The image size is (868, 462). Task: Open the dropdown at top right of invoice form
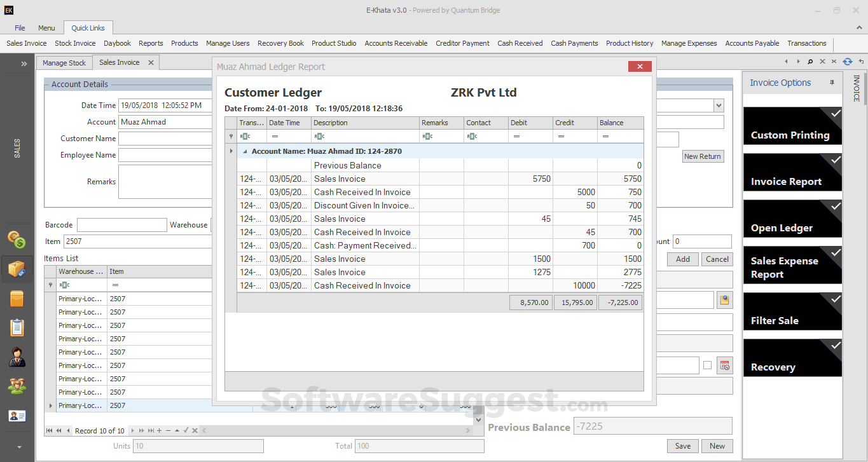(718, 105)
